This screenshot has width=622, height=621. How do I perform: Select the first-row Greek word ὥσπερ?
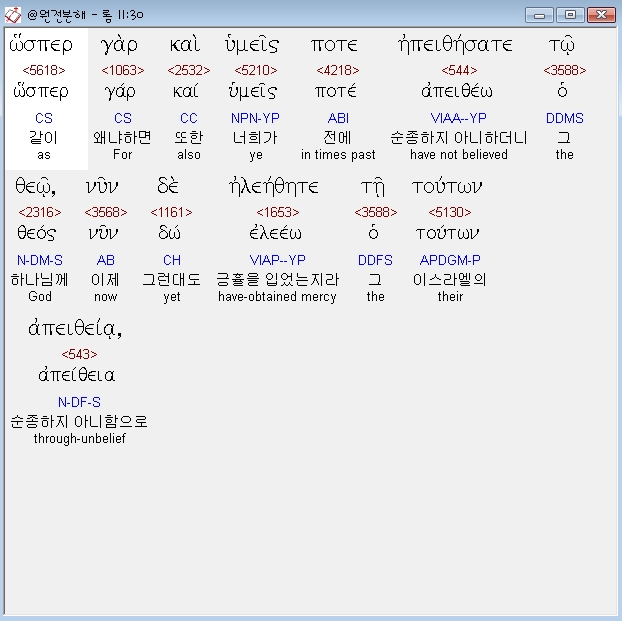point(41,44)
